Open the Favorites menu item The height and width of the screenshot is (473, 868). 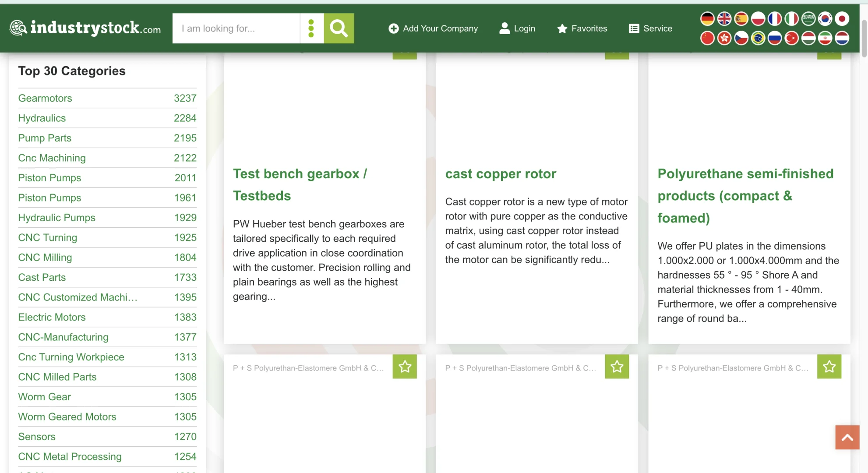(x=582, y=28)
